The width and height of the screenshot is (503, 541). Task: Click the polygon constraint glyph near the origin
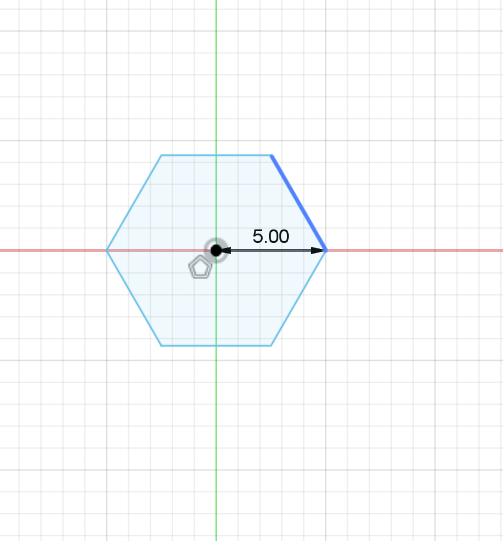click(200, 267)
